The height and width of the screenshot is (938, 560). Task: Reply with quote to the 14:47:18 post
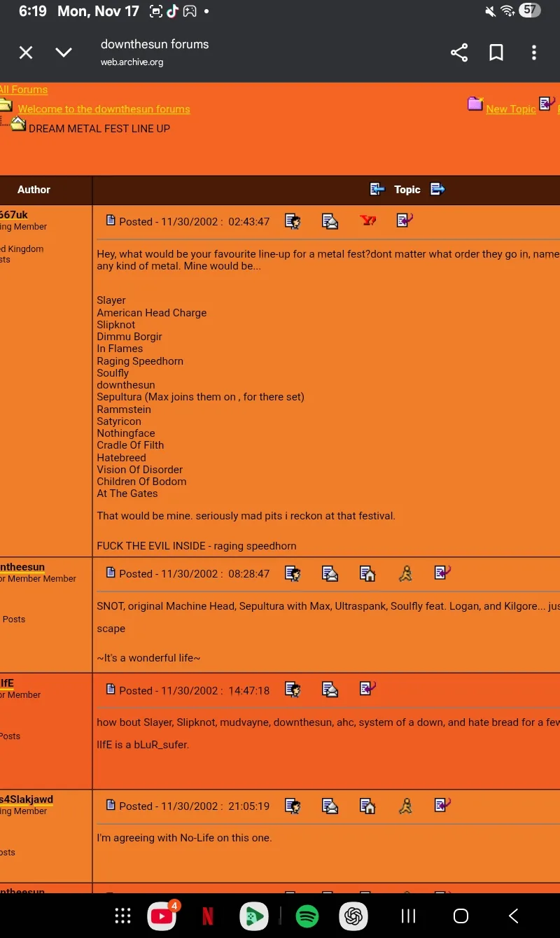tap(367, 689)
